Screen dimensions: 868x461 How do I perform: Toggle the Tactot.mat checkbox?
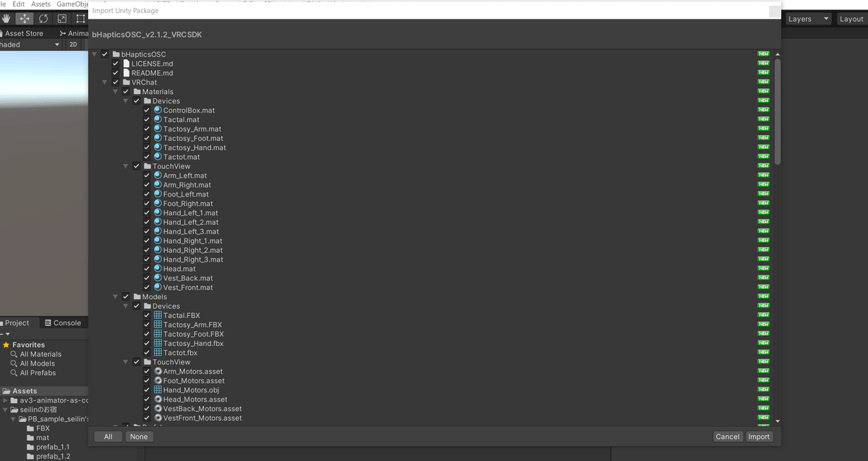click(x=147, y=157)
